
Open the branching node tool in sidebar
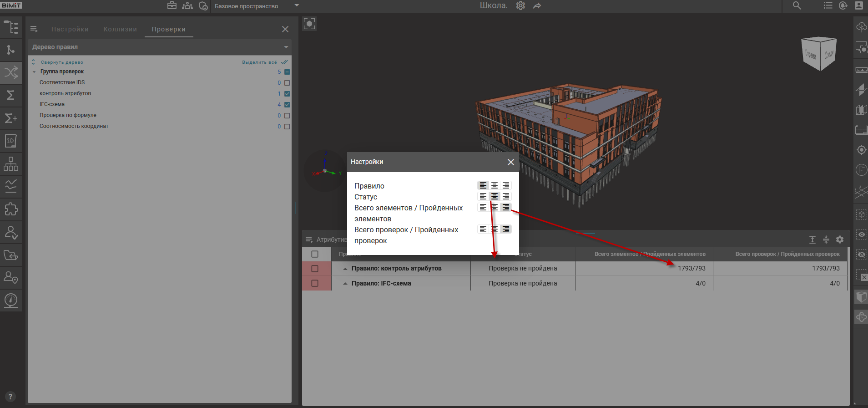tap(11, 50)
